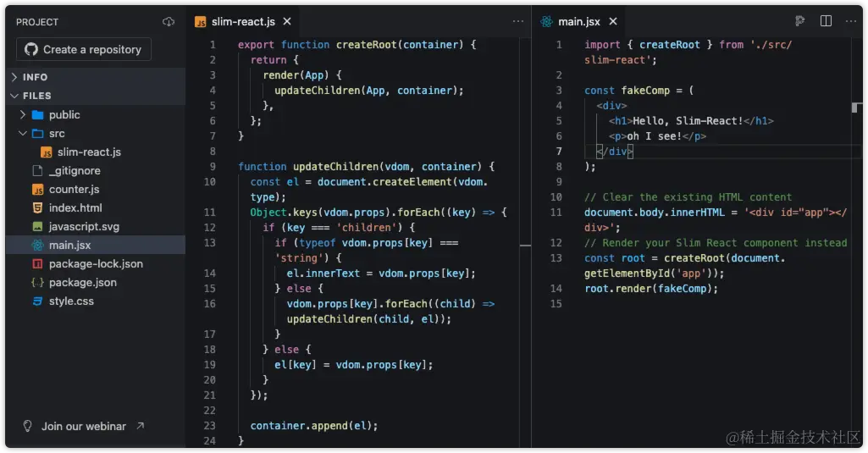
Task: Click the braces icon beside package.json
Action: (x=37, y=283)
